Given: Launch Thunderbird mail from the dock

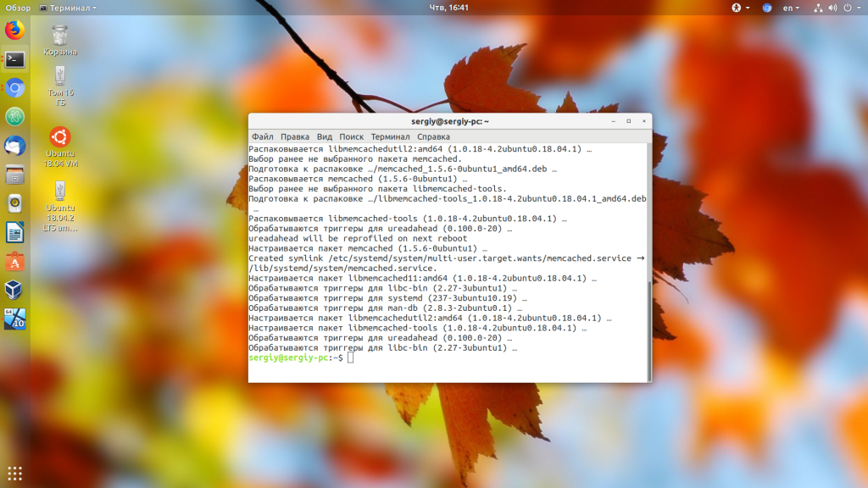Looking at the screenshot, I should tap(15, 146).
